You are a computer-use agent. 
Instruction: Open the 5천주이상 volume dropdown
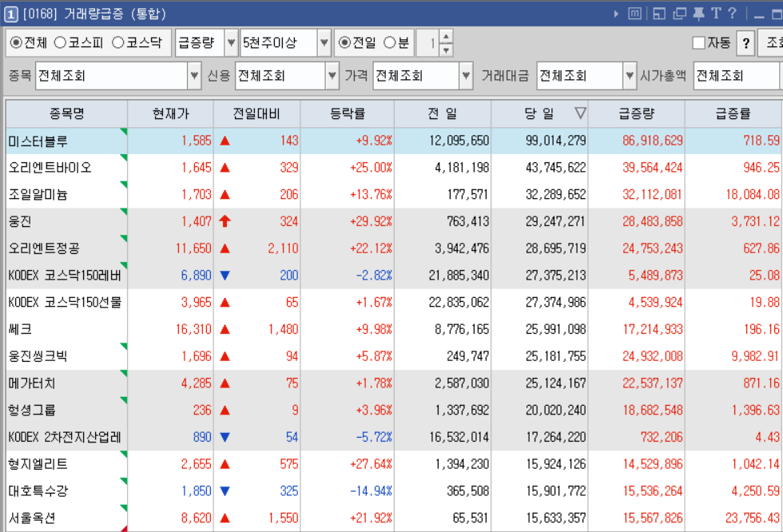pos(324,43)
